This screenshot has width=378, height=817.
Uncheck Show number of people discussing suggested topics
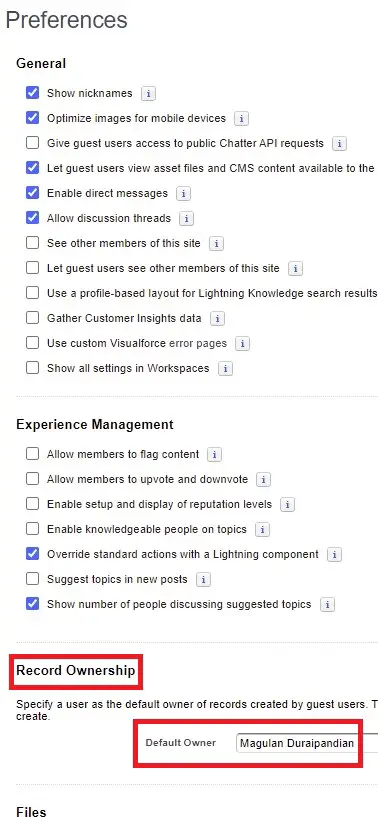(x=32, y=604)
